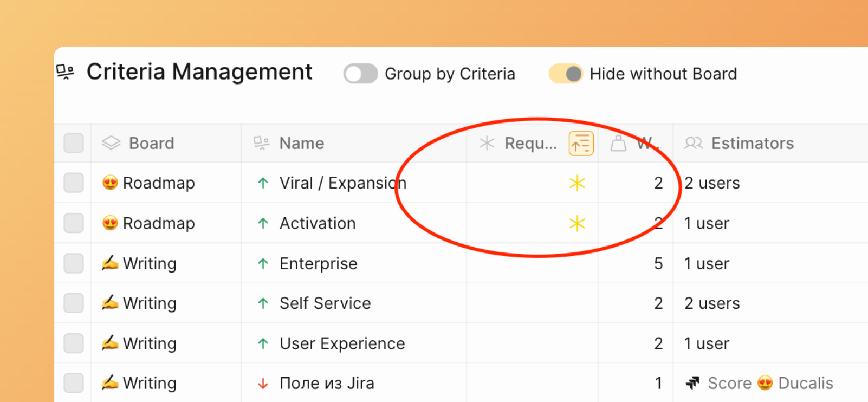Click the red down arrow beside Поле из Jira
The image size is (868, 402).
(x=263, y=384)
